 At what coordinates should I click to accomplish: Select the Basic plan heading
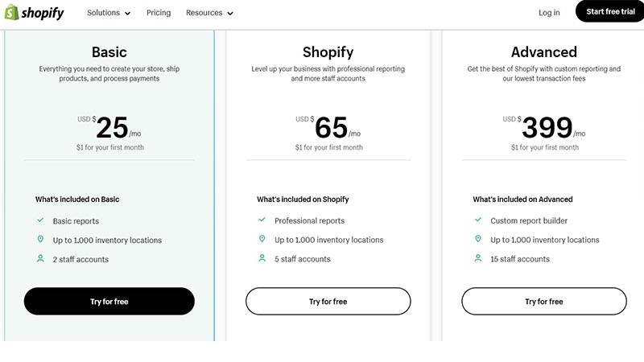click(109, 52)
